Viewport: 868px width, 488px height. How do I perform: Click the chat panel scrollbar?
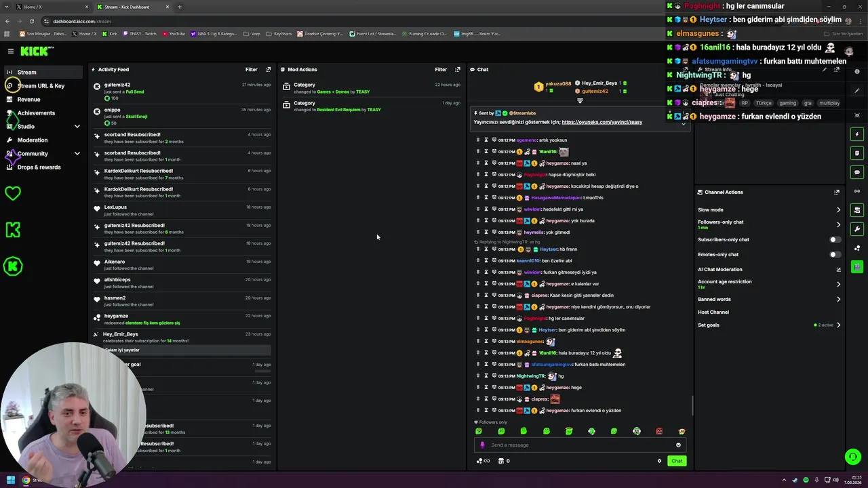(x=692, y=405)
